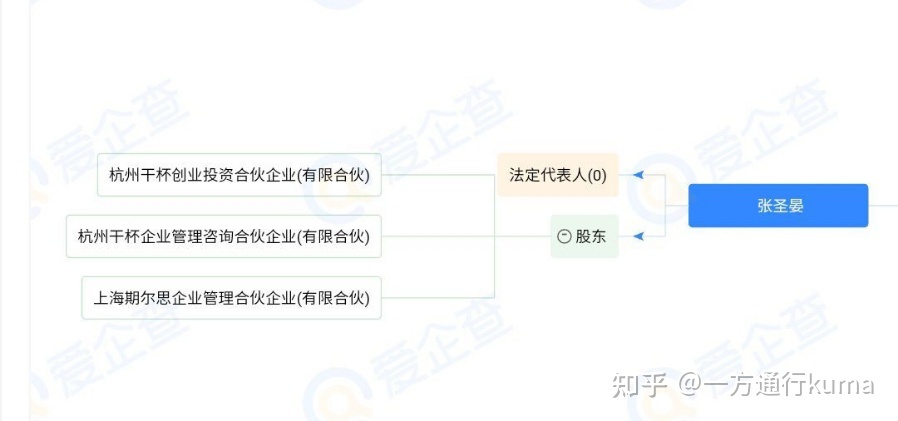Click the blue arrow pointing to 法定代表人
Viewport: 898px width, 421px height.
tap(639, 175)
